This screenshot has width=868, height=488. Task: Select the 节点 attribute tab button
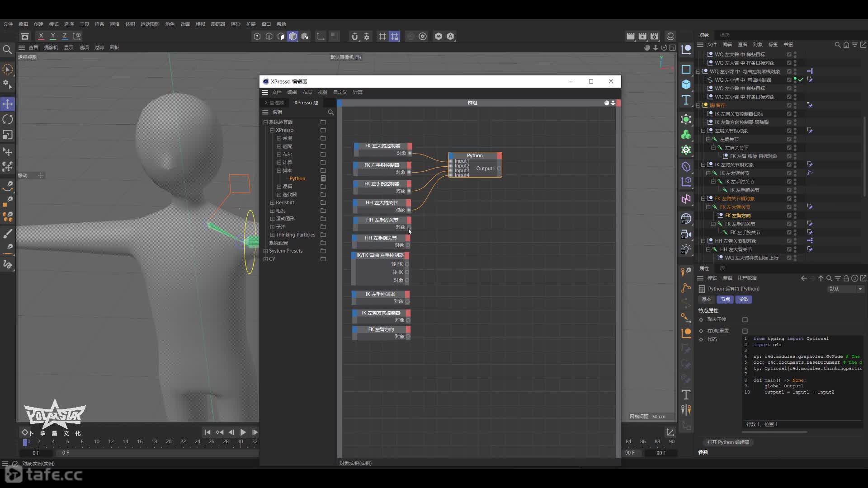(x=725, y=300)
